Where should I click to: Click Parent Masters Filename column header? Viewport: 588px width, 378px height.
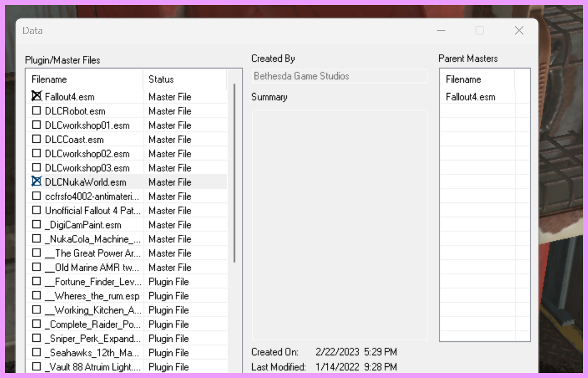point(477,80)
